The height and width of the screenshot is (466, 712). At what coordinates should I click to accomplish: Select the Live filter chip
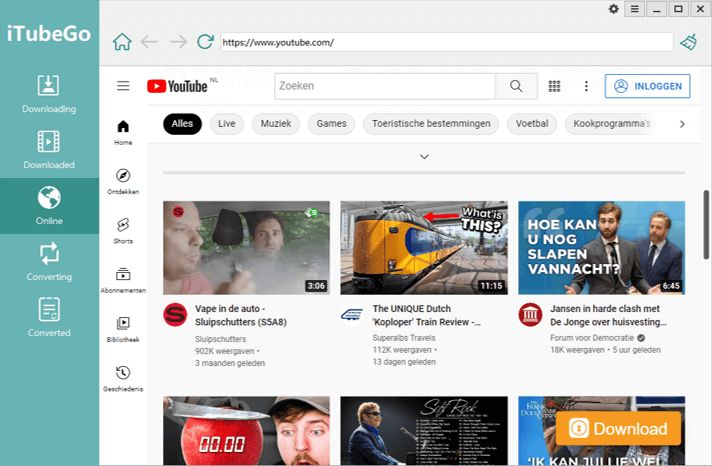pyautogui.click(x=227, y=124)
